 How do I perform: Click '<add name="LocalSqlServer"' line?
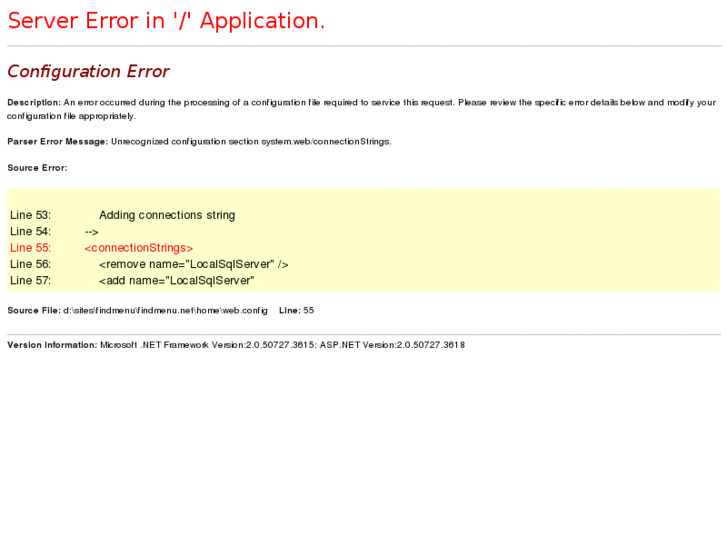coord(177,281)
